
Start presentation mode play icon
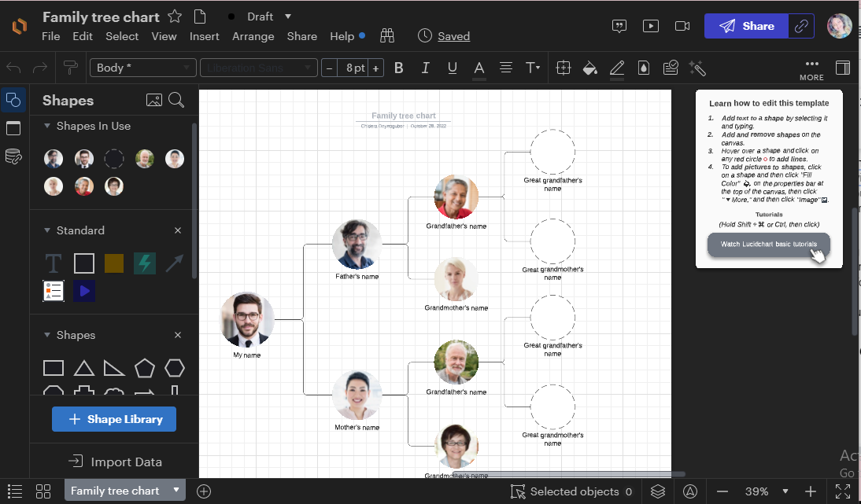click(x=651, y=26)
